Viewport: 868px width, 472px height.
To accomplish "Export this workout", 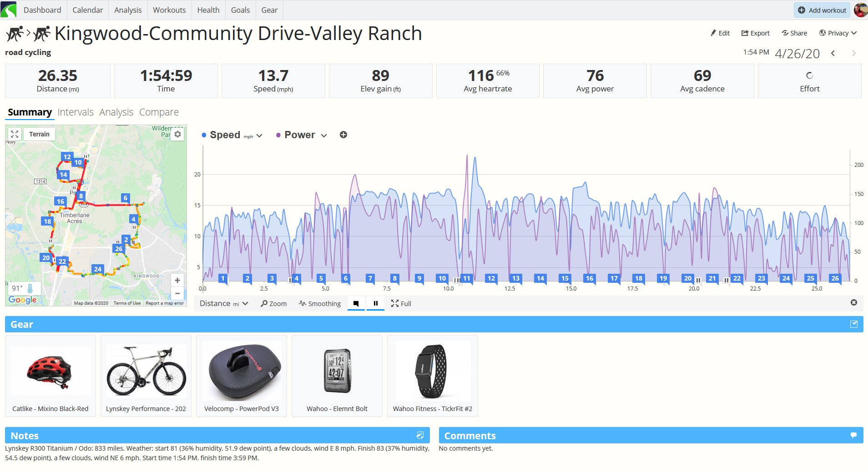I will coord(755,33).
